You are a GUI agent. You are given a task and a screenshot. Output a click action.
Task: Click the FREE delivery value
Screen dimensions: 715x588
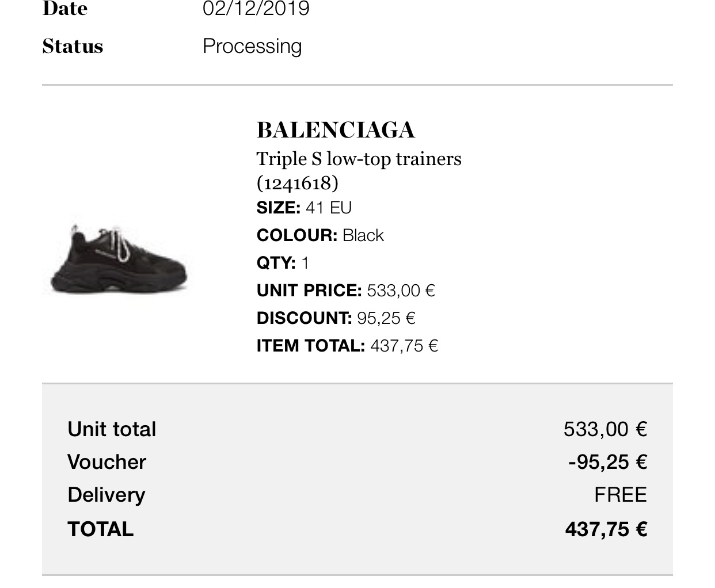[x=620, y=495]
